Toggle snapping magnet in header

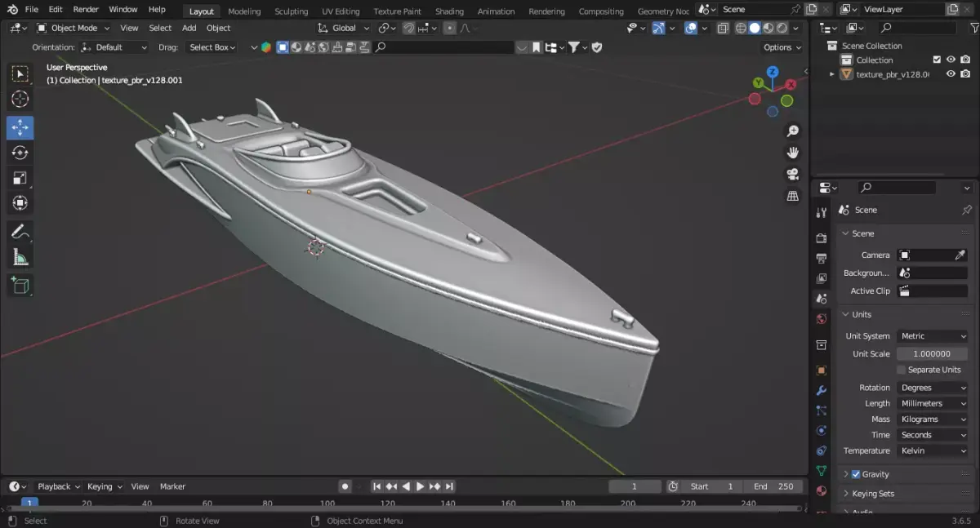(409, 28)
